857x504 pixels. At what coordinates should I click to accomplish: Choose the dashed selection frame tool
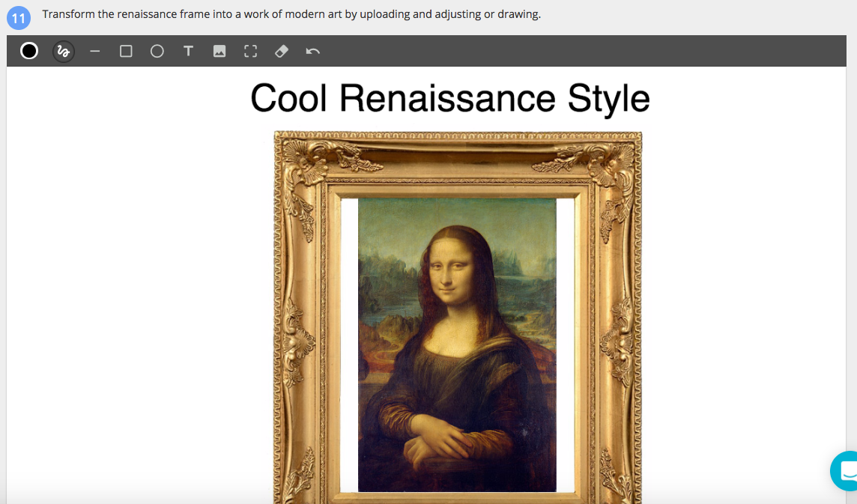[x=250, y=52]
